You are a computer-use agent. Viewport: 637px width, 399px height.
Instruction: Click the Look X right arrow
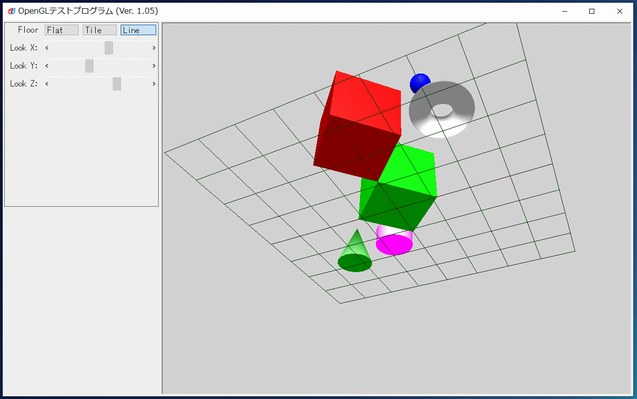point(154,48)
